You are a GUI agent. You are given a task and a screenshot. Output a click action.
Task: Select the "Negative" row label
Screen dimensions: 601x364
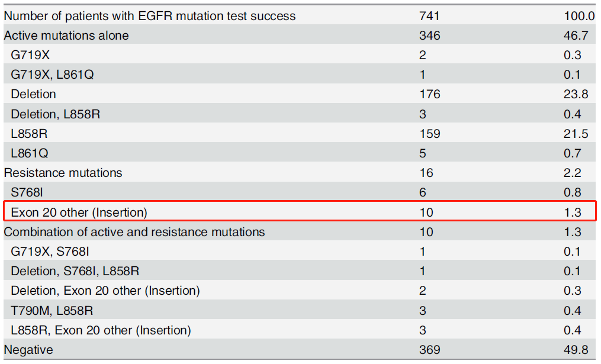tap(28, 350)
